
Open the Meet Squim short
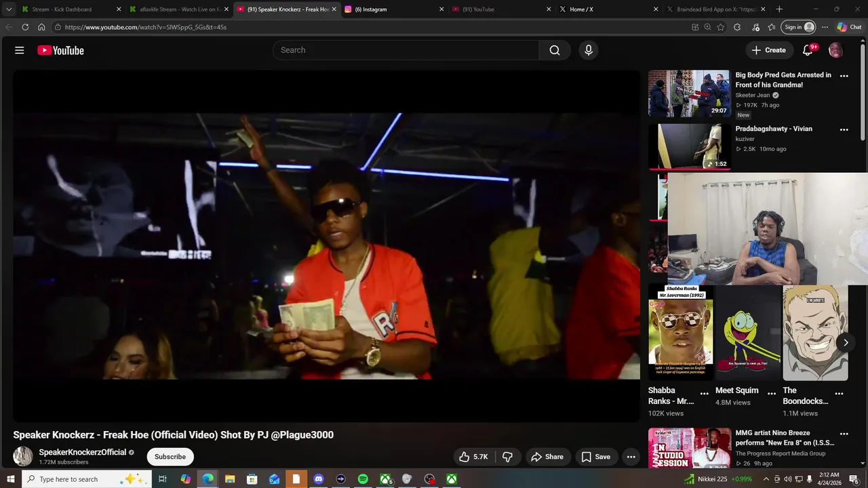[x=748, y=332]
